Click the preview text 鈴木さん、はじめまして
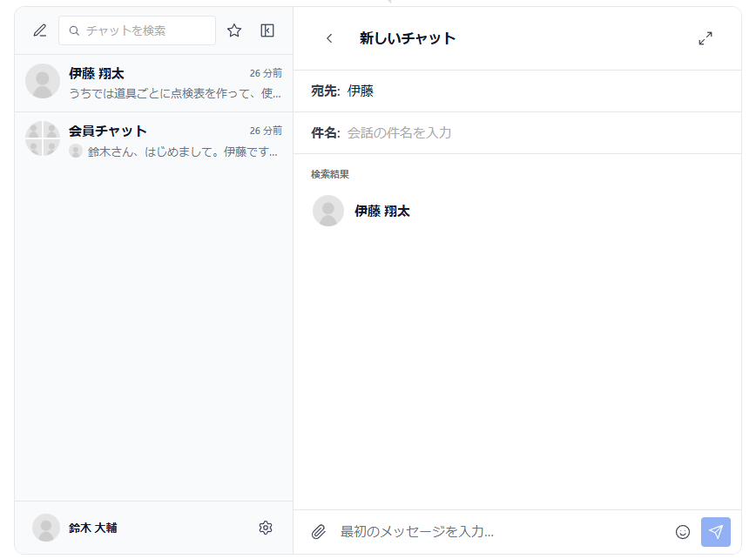The width and height of the screenshot is (756, 559). tap(183, 152)
